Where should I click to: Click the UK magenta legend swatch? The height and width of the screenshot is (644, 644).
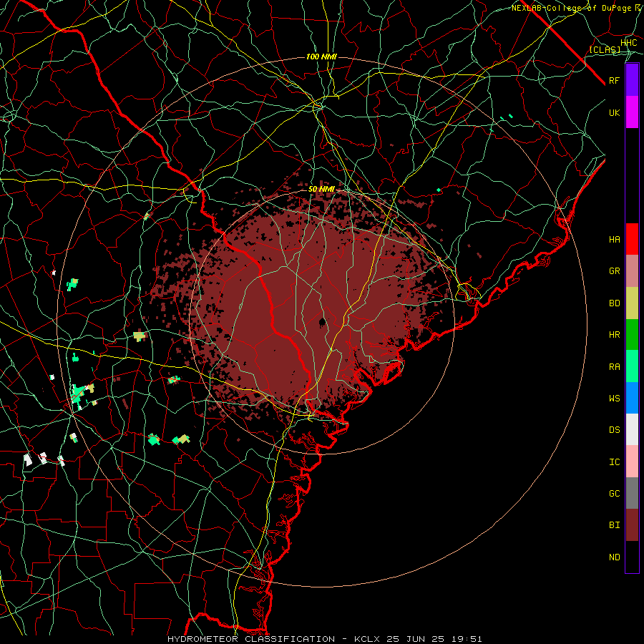pyautogui.click(x=632, y=112)
